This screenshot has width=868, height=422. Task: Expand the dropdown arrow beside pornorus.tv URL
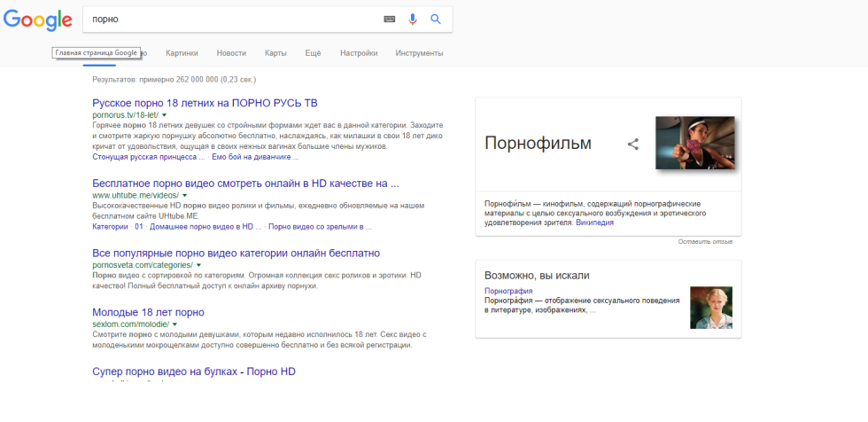(164, 115)
